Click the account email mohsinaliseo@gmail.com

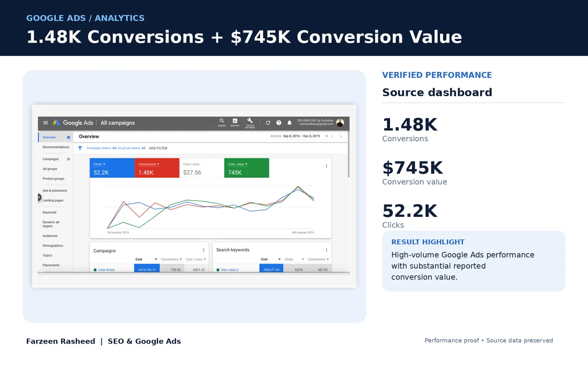pos(316,124)
